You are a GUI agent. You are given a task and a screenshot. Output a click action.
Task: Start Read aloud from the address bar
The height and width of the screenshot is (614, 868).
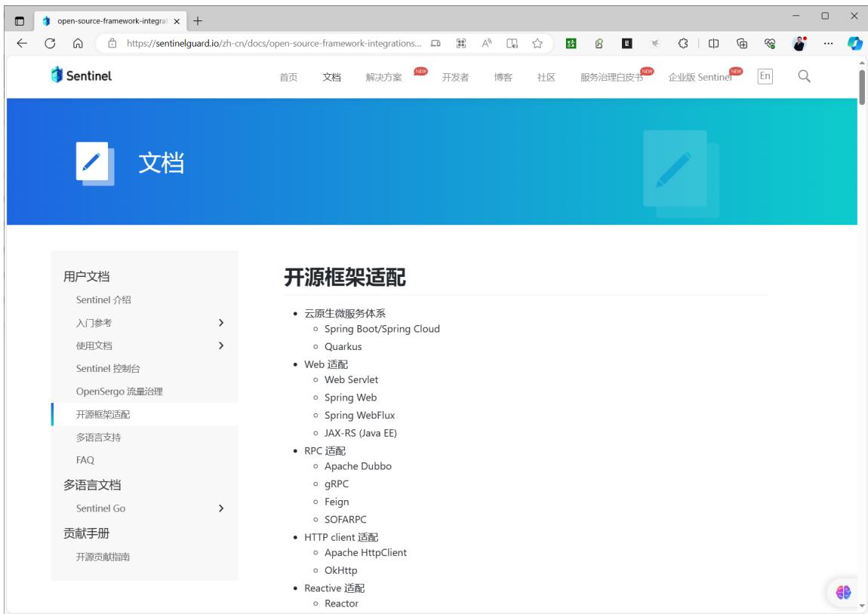[x=487, y=43]
